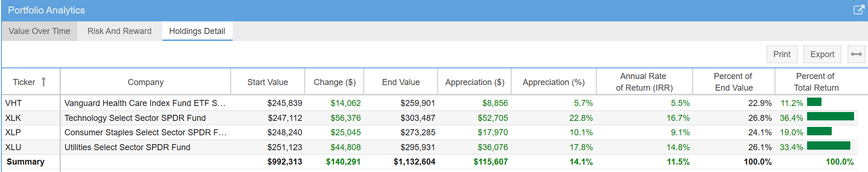Sort by Company column header
Image resolution: width=868 pixels, height=172 pixels.
(x=146, y=82)
